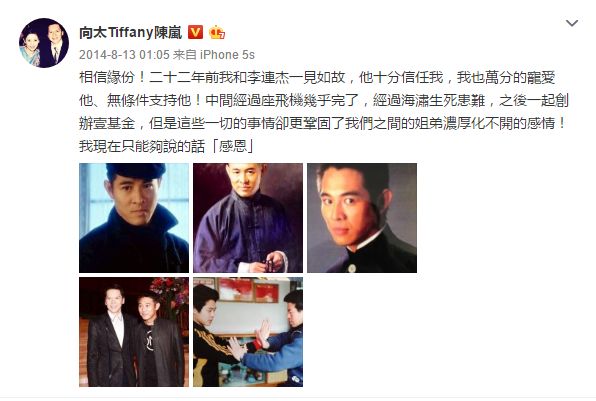Click the iPhone 5s source link
Viewport: 596px width, 401px height.
coord(227,55)
